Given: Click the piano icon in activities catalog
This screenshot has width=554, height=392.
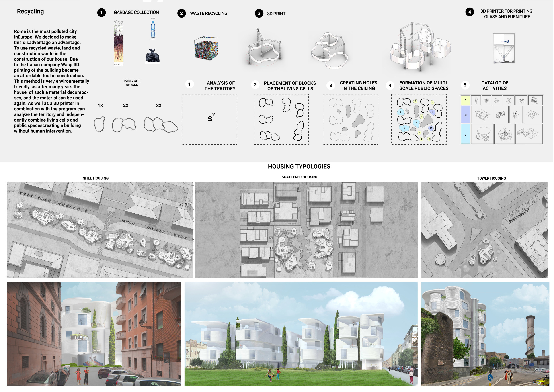Looking at the screenshot, I should click(x=535, y=100).
